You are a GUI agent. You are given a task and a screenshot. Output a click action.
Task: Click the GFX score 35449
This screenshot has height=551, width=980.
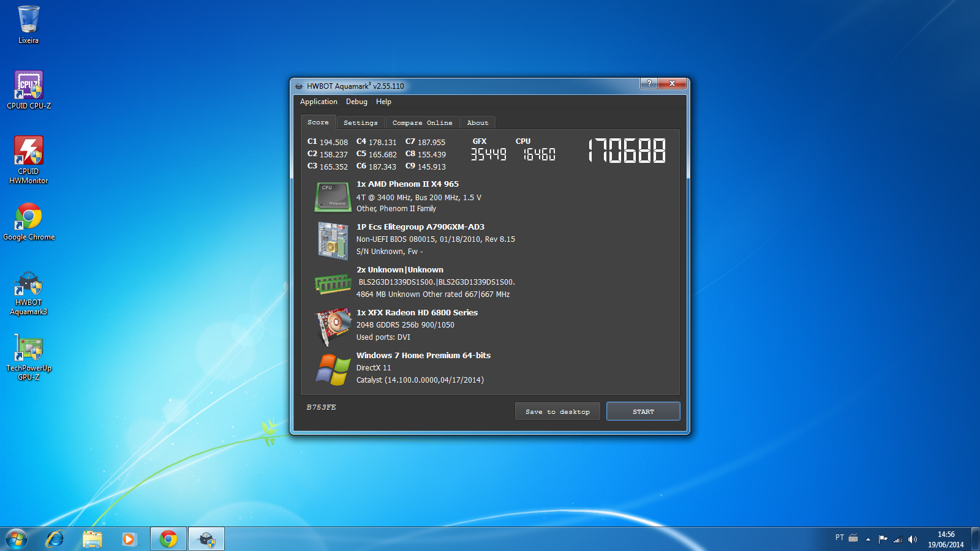click(488, 154)
